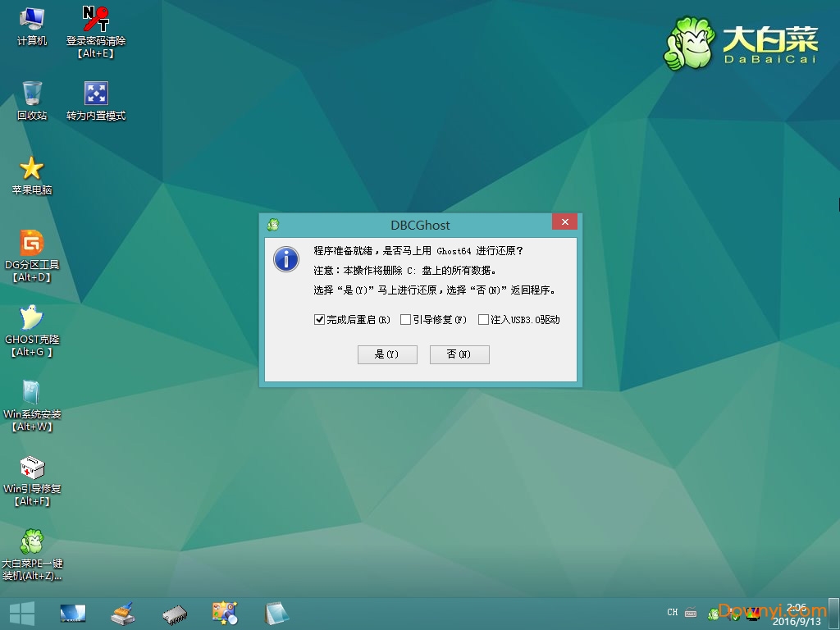
Task: Enable the 引导修复(F) boot repair checkbox
Action: pyautogui.click(x=405, y=319)
